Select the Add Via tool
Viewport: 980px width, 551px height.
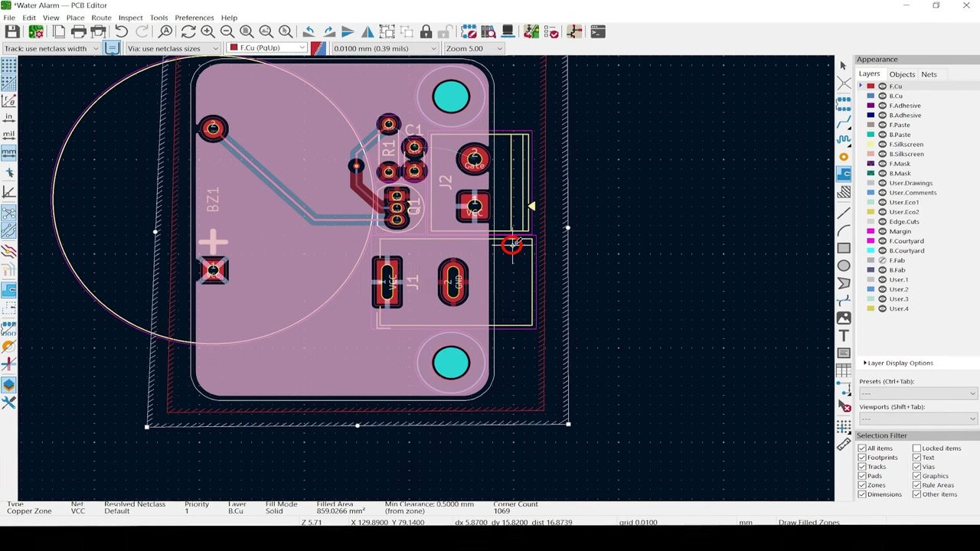[843, 157]
